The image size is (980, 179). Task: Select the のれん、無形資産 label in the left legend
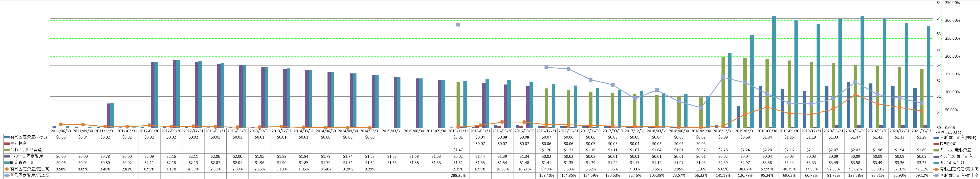(26, 150)
